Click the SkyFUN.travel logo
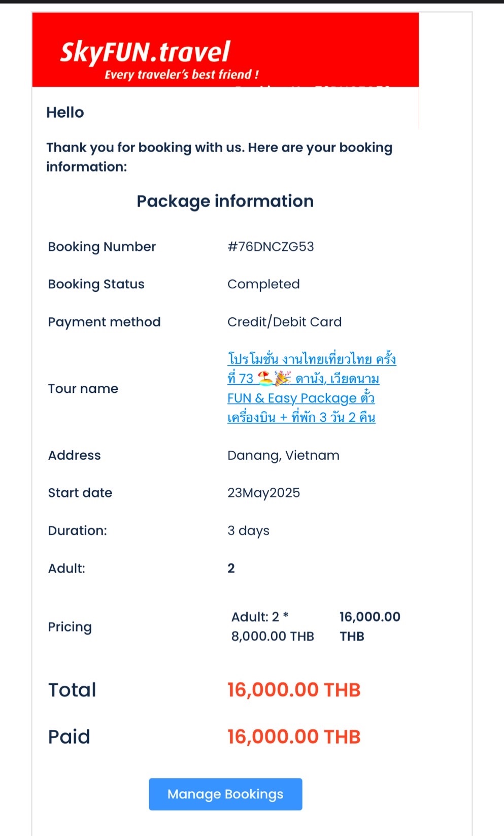Viewport: 504px width, 836px height. point(145,52)
